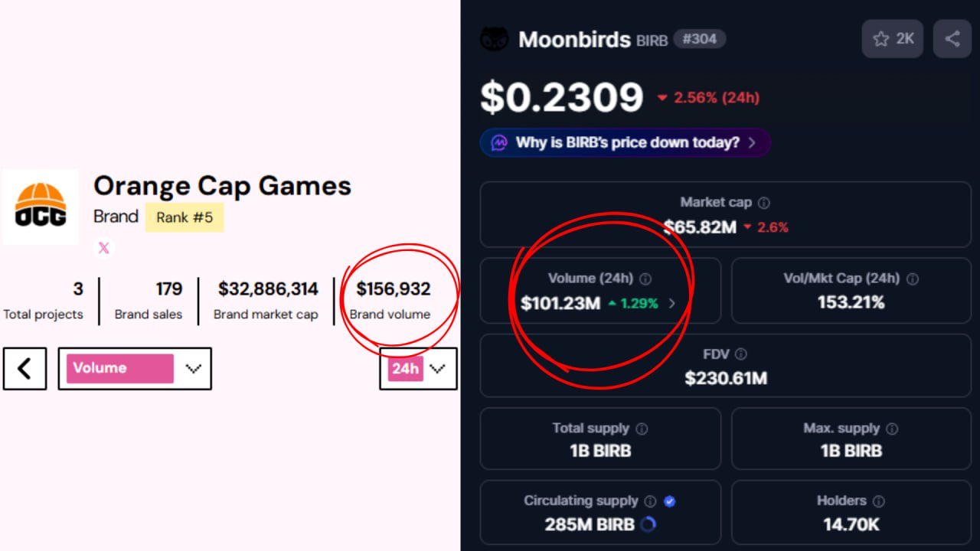980x551 pixels.
Task: Click the Total supply info icon
Action: 642,429
